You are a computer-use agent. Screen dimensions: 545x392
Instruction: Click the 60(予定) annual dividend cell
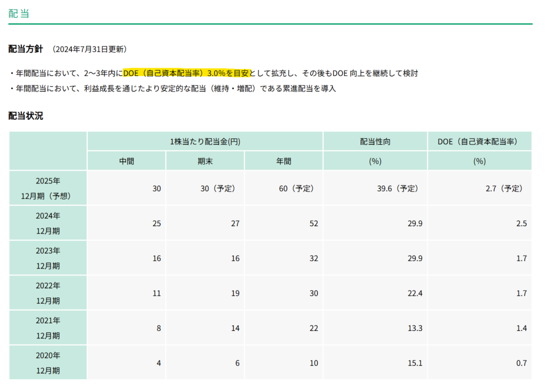click(x=297, y=189)
